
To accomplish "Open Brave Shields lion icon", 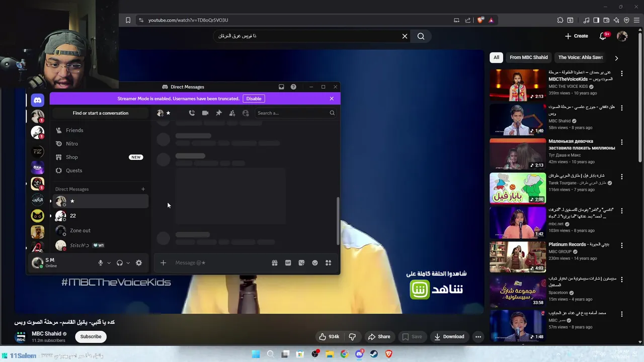I will point(480,20).
